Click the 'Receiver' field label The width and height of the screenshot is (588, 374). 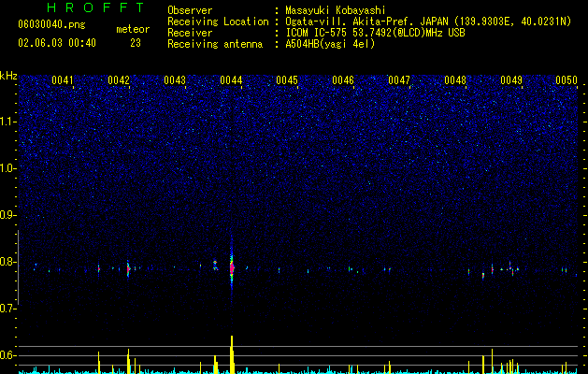190,33
